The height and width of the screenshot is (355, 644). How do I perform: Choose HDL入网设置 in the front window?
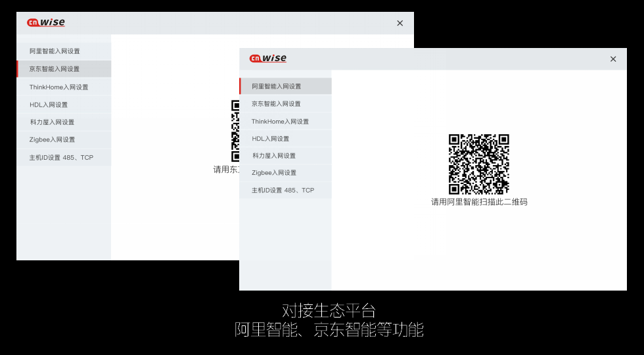click(x=271, y=139)
